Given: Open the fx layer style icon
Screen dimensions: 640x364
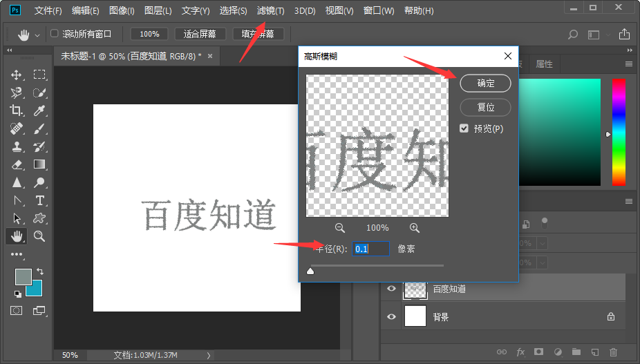Looking at the screenshot, I should (x=520, y=352).
